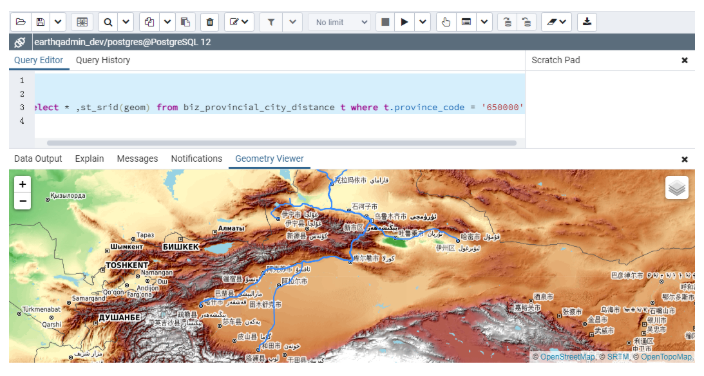Open Find with the magnifier icon
The image size is (704, 376).
pyautogui.click(x=108, y=22)
